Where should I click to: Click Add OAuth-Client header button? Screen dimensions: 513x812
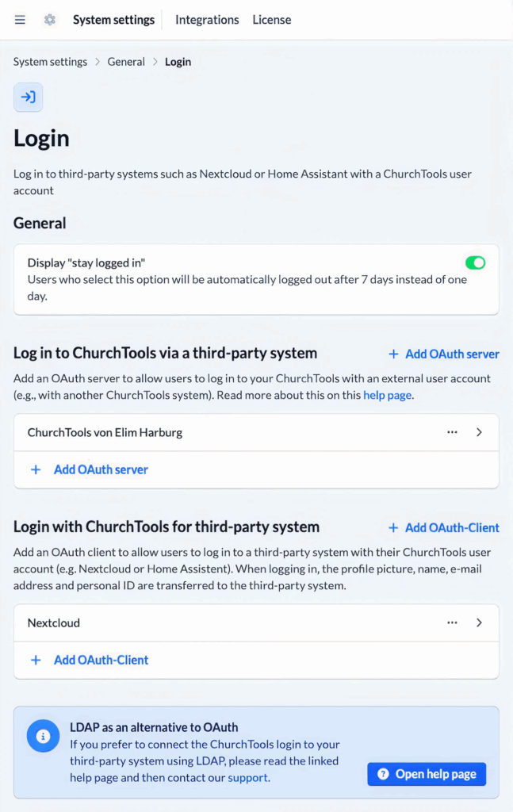pos(443,527)
